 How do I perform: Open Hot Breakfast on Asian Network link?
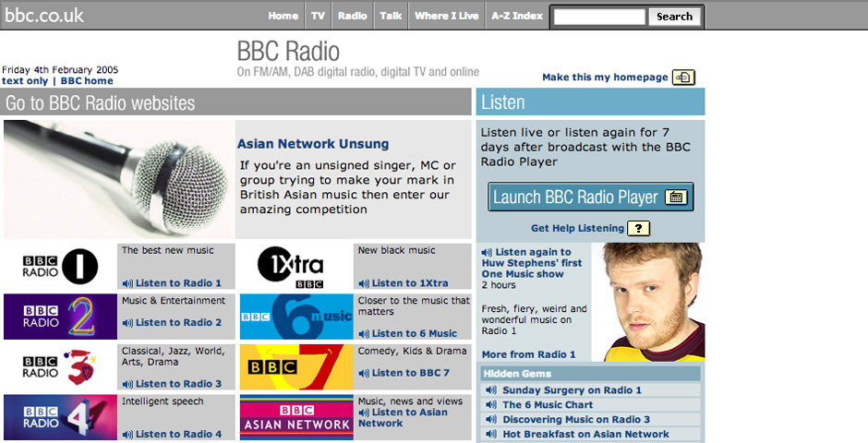(x=585, y=434)
